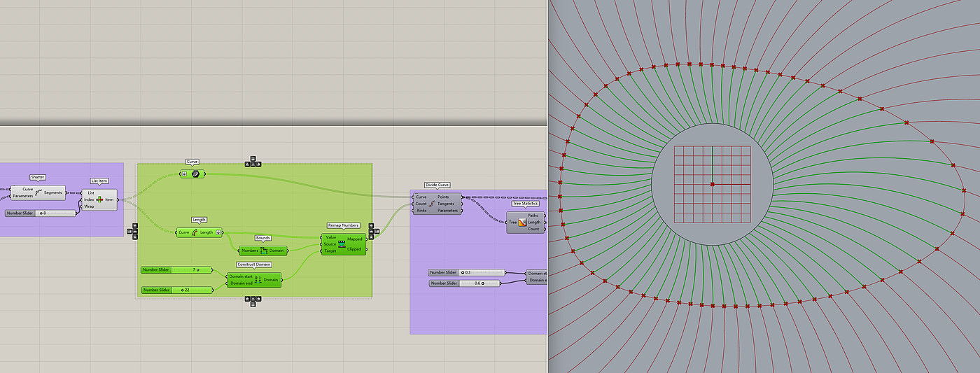Screen dimensions: 980x373
Task: Select the Length component's arc icon
Action: [195, 232]
